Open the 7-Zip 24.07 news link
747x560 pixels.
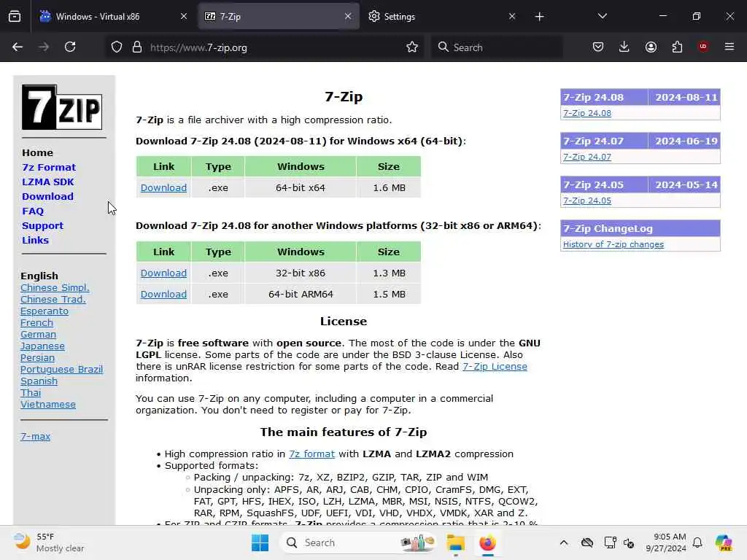coord(587,157)
